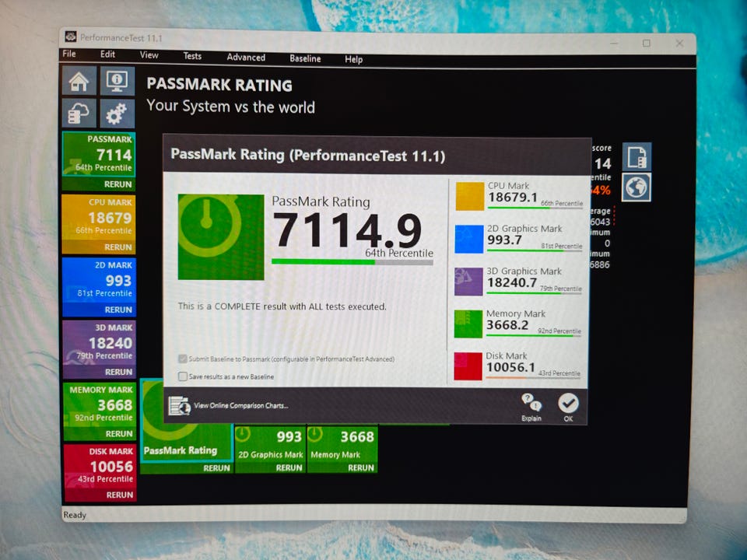747x560 pixels.
Task: Click the yellow CPU Mark icon in dialog
Action: pyautogui.click(x=470, y=196)
